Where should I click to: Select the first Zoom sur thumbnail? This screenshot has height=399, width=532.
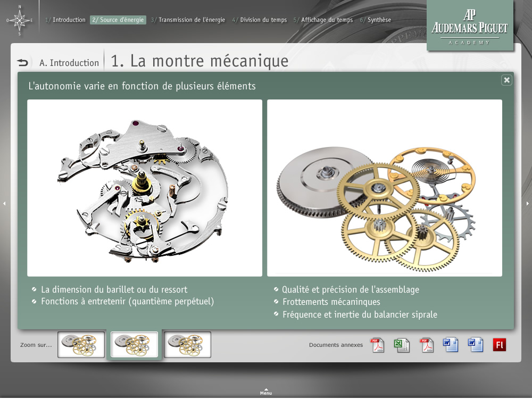pyautogui.click(x=81, y=345)
